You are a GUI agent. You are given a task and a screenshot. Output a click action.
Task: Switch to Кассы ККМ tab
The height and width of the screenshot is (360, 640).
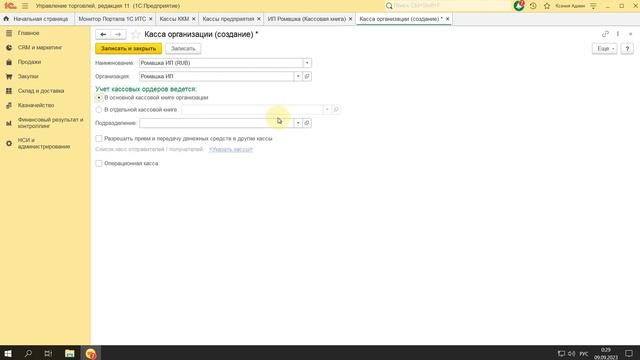pos(174,19)
